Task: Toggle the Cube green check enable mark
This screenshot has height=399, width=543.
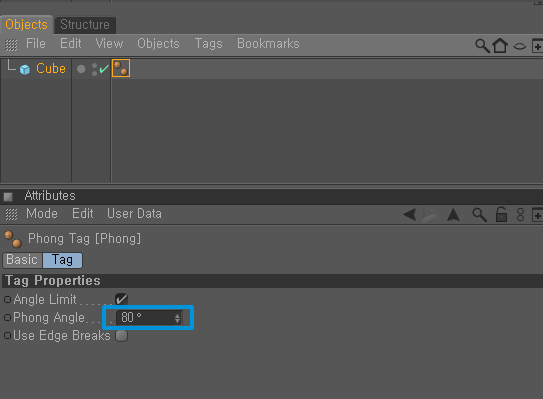Action: click(104, 69)
